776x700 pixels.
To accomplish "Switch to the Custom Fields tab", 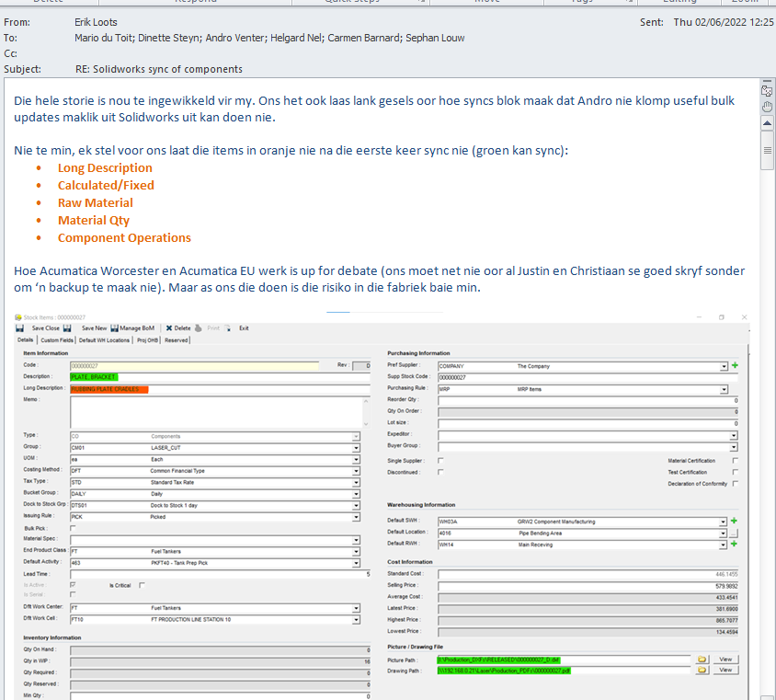I will coord(57,340).
